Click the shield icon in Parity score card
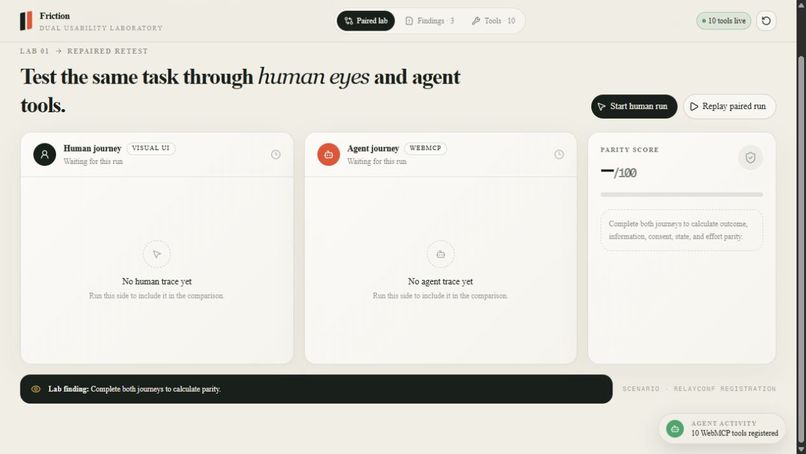Viewport: 806px width, 454px height. click(x=750, y=157)
